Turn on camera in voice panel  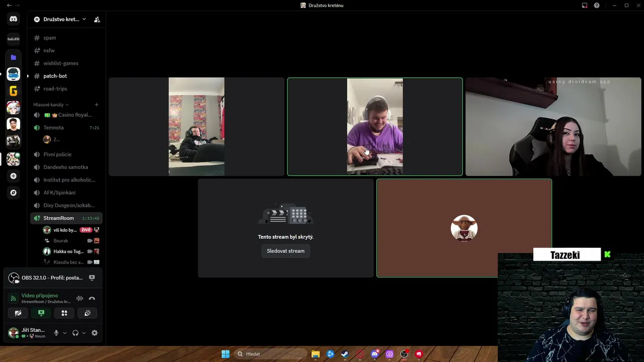pyautogui.click(x=18, y=313)
